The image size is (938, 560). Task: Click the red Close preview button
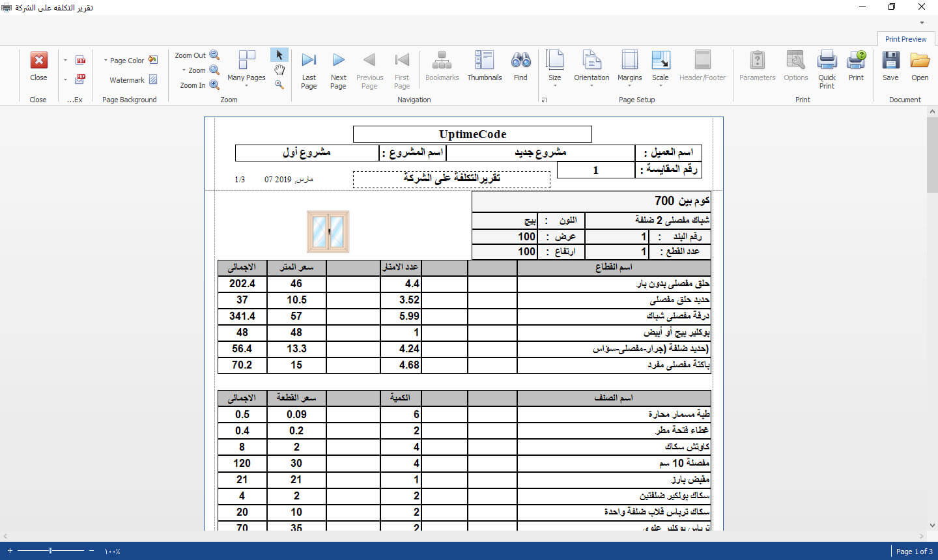(x=39, y=61)
